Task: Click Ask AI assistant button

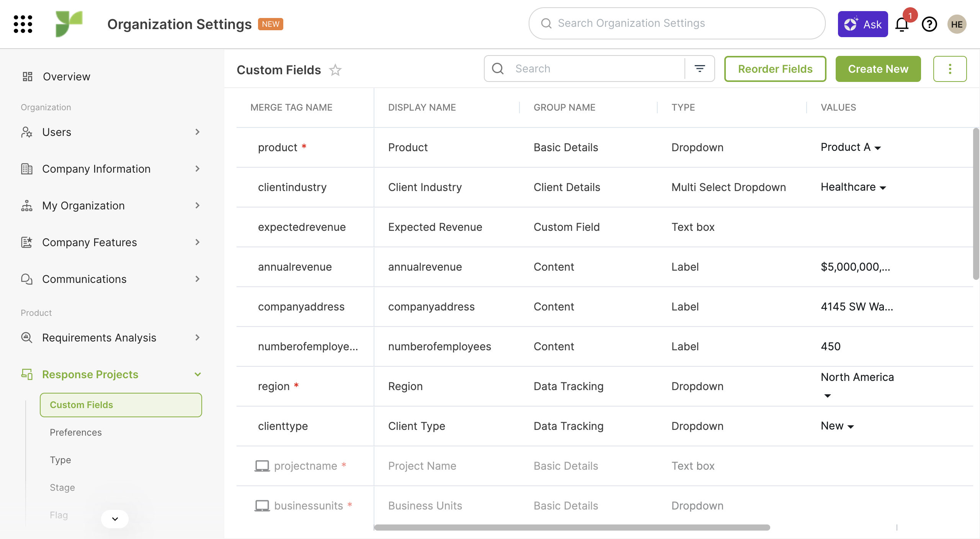Action: (x=863, y=24)
